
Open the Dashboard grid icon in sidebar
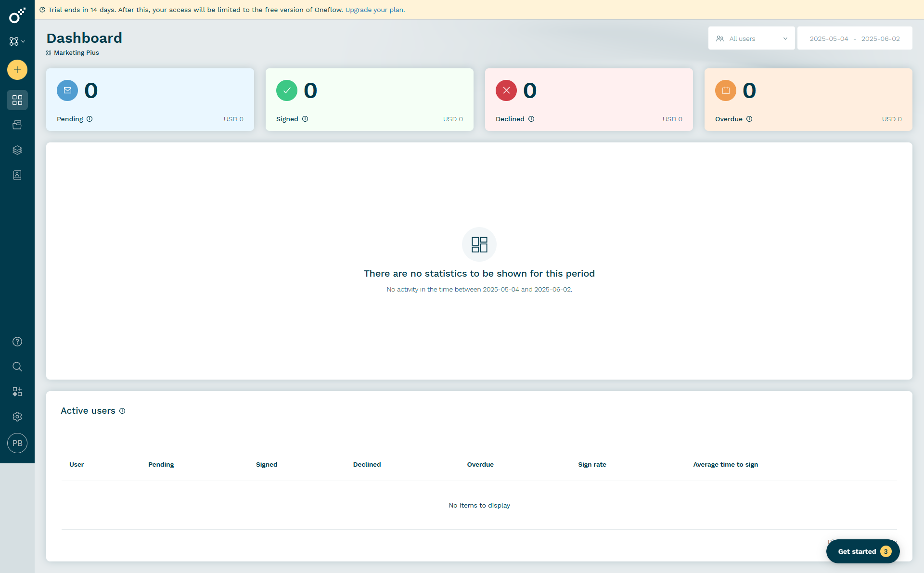(x=17, y=100)
